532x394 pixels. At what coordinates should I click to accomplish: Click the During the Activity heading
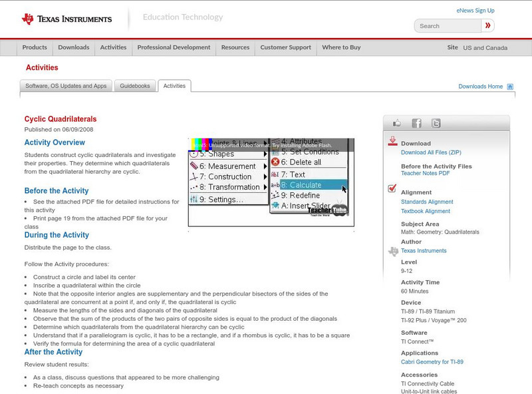(57, 235)
